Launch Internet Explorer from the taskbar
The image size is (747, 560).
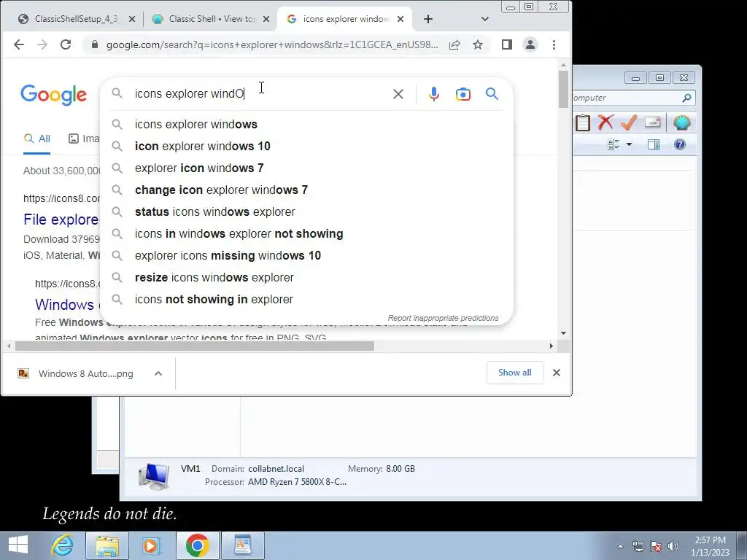tap(63, 545)
